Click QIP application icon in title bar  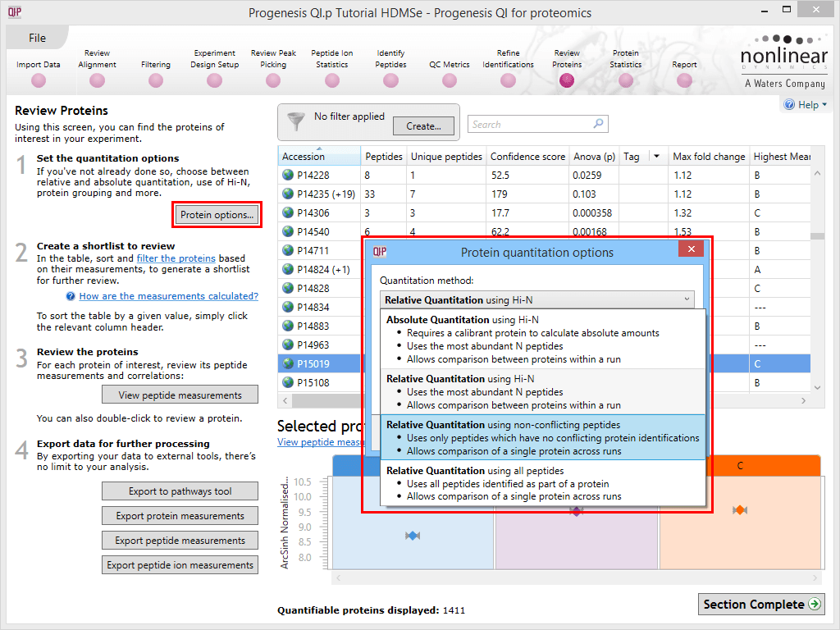click(x=15, y=11)
